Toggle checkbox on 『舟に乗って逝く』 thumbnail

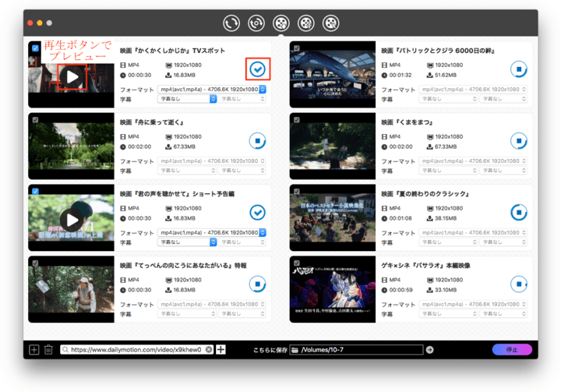click(35, 120)
